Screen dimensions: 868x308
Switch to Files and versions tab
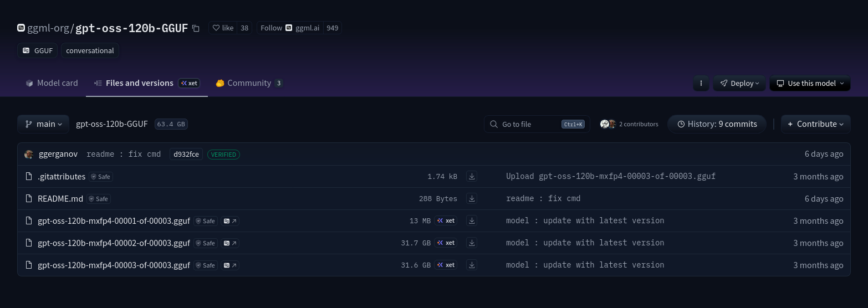(140, 83)
